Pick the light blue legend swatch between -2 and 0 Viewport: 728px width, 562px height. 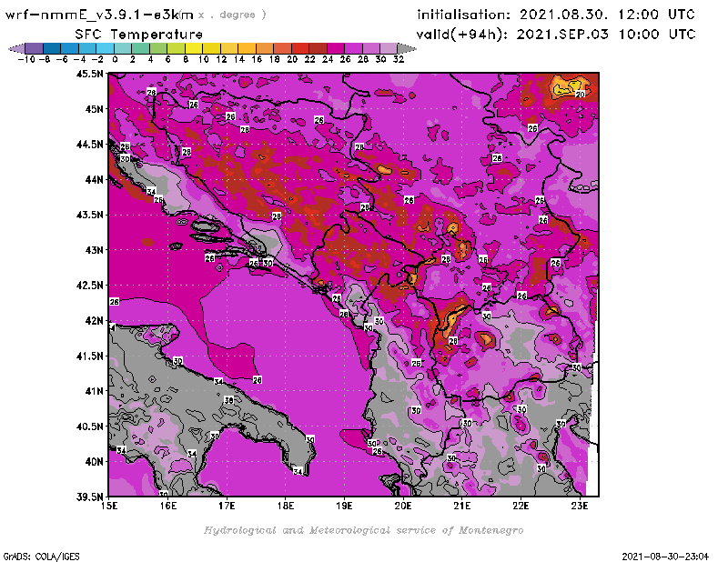[x=105, y=48]
